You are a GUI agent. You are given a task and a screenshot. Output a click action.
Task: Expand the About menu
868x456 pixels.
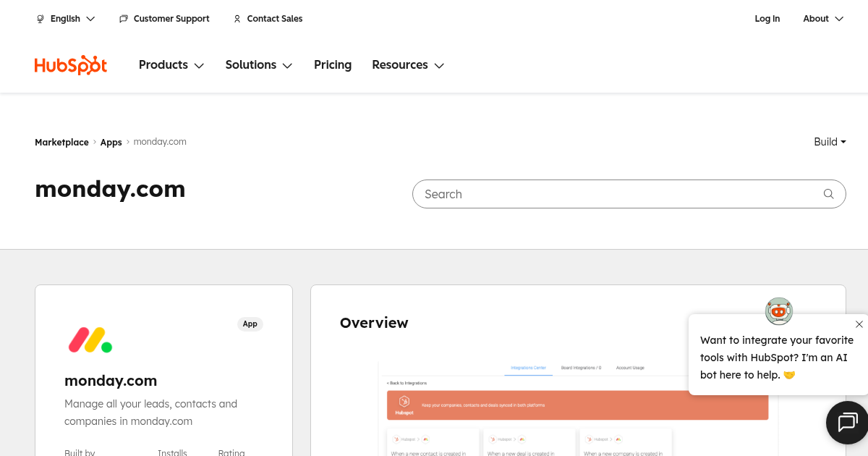click(823, 19)
